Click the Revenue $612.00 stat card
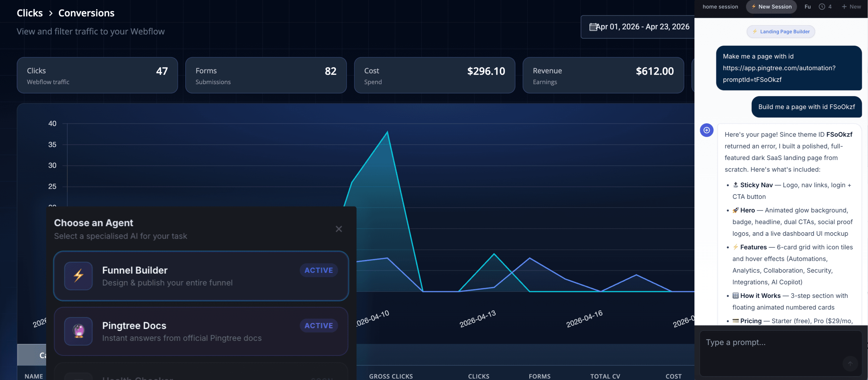This screenshot has height=380, width=868. (603, 75)
